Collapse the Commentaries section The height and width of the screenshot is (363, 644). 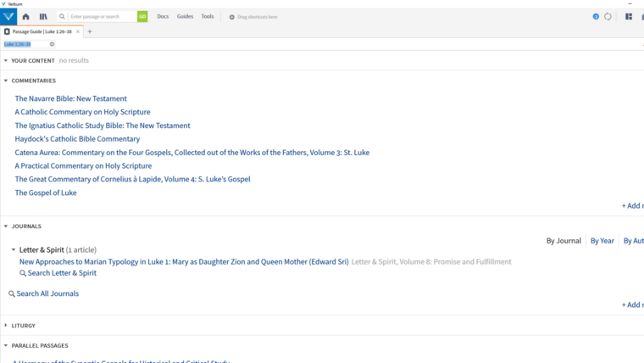6,81
